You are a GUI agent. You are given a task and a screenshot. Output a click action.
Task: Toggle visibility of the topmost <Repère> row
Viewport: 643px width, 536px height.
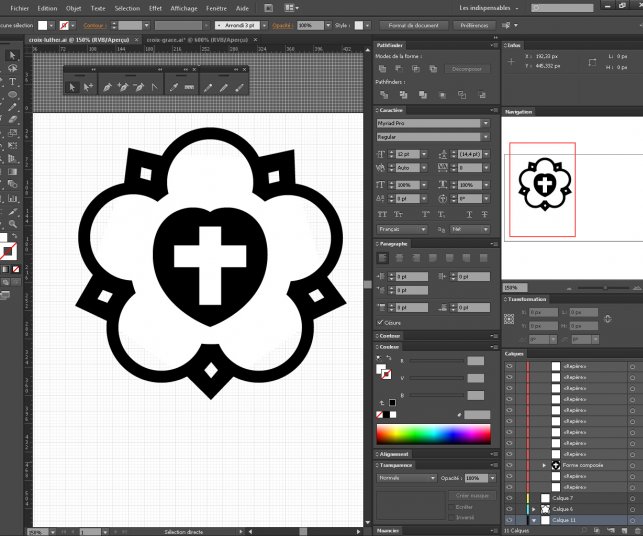509,366
